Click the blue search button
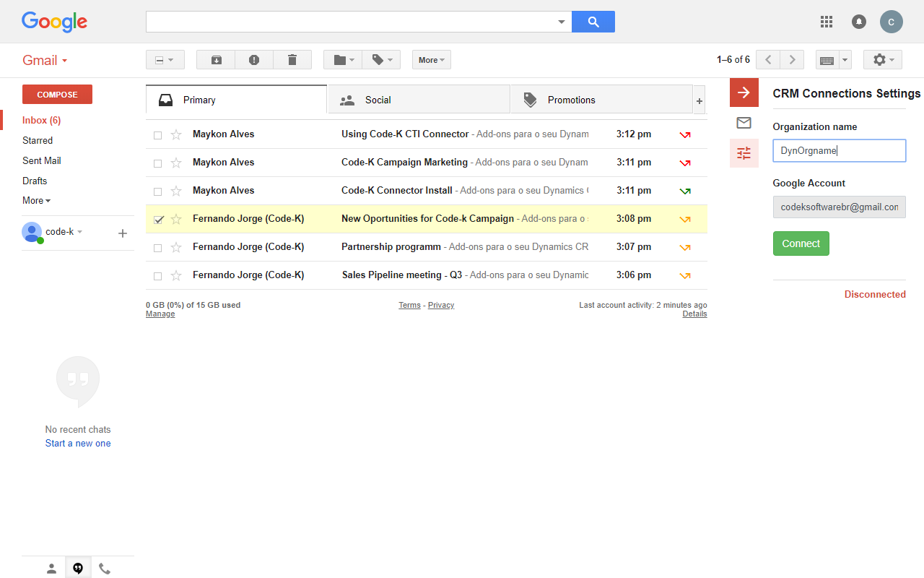 [593, 22]
